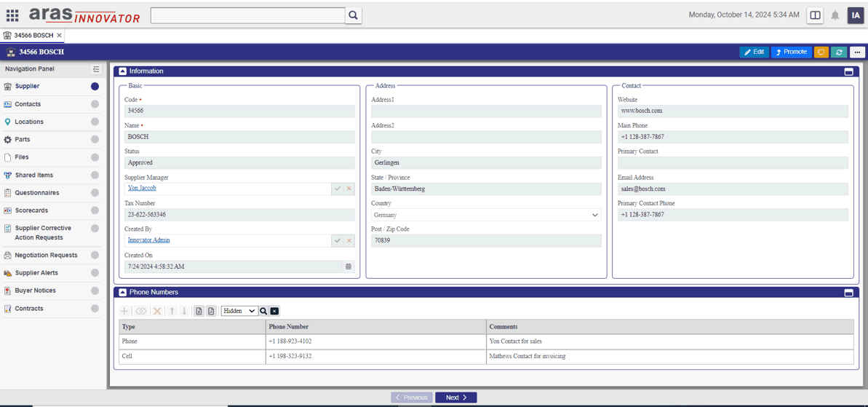Image resolution: width=868 pixels, height=407 pixels.
Task: Click the status dot beside Buyer Notices
Action: [x=95, y=291]
